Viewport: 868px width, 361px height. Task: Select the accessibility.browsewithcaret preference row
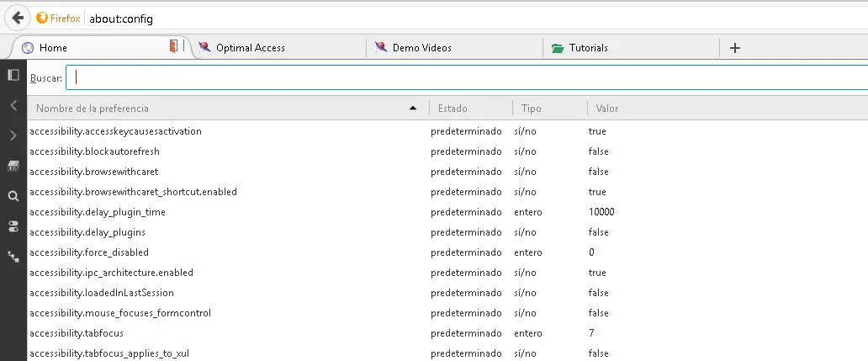pyautogui.click(x=94, y=172)
